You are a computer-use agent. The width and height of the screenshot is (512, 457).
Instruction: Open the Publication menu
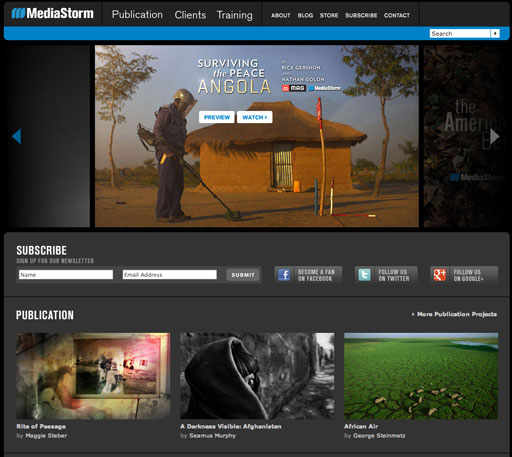click(137, 15)
